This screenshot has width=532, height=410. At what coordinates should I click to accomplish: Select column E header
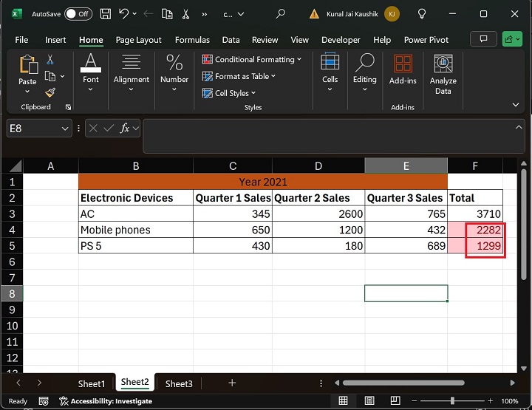click(x=406, y=165)
